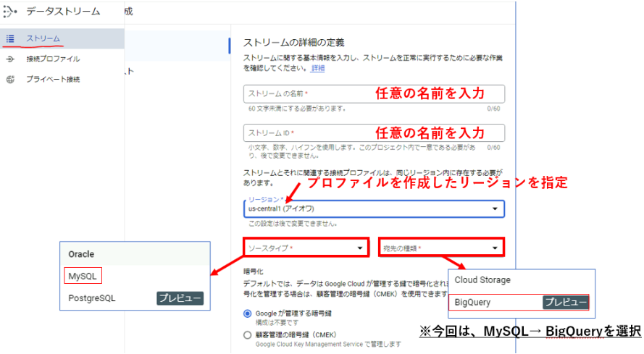Image resolution: width=644 pixels, height=354 pixels.
Task: Click the ストリーム ID input field
Action: point(374,133)
